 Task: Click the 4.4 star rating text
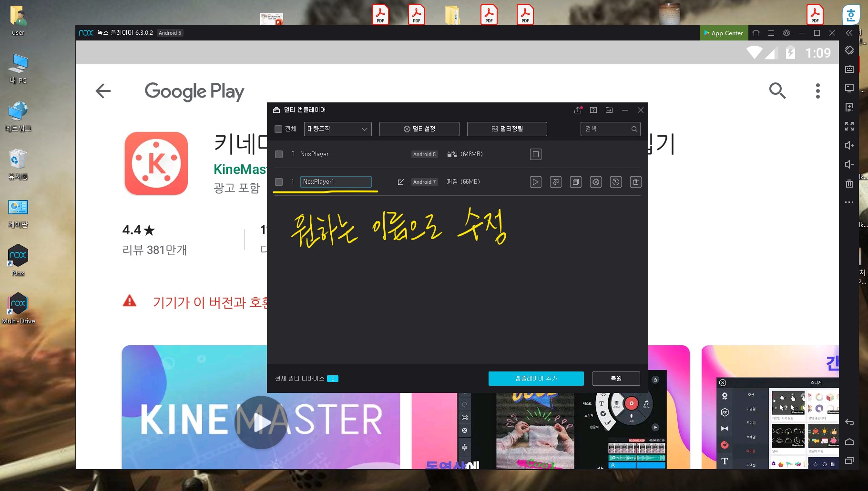click(x=139, y=230)
